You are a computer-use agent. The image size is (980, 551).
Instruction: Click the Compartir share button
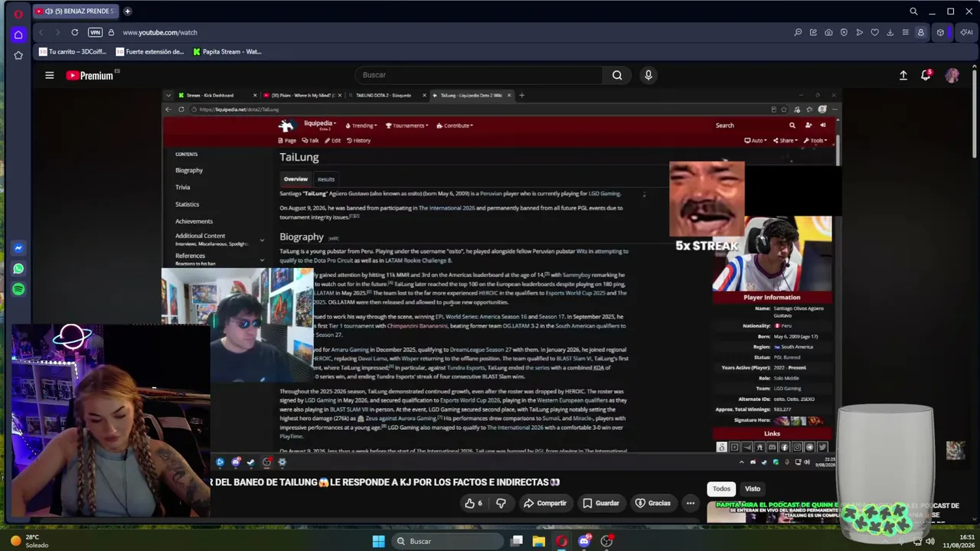pyautogui.click(x=545, y=503)
